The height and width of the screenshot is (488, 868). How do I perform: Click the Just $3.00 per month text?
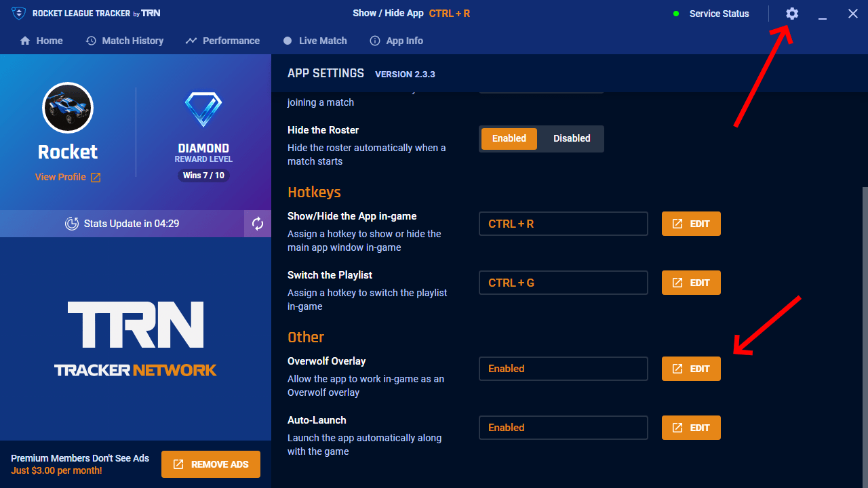(x=56, y=470)
